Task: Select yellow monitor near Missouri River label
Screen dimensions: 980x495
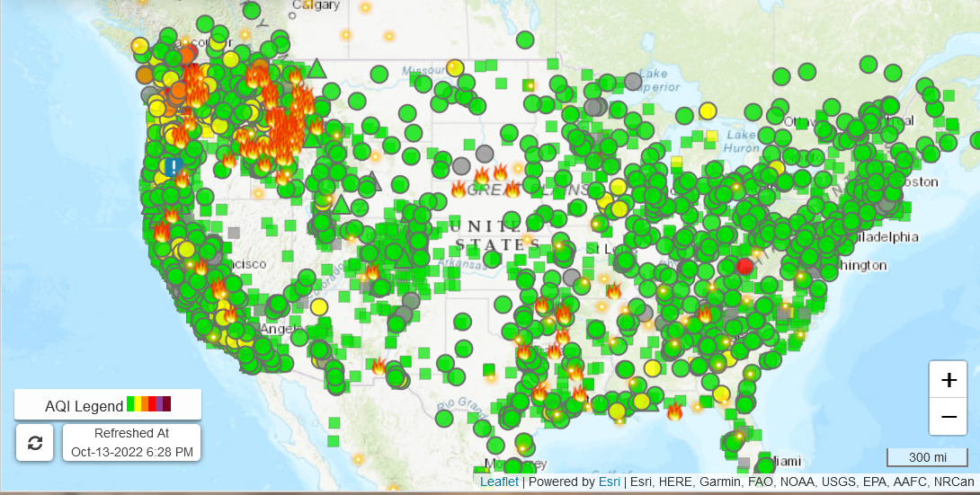Action: point(455,67)
